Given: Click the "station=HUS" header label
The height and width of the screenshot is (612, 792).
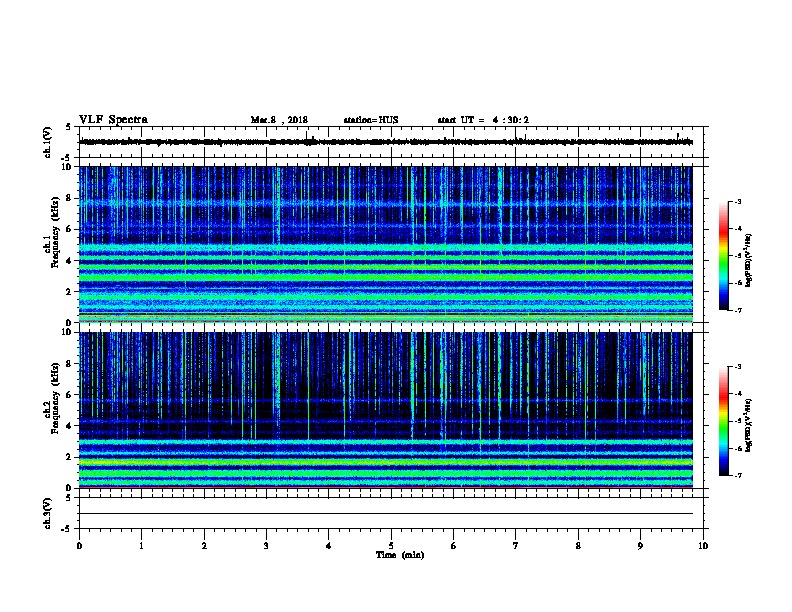Looking at the screenshot, I should tap(371, 120).
